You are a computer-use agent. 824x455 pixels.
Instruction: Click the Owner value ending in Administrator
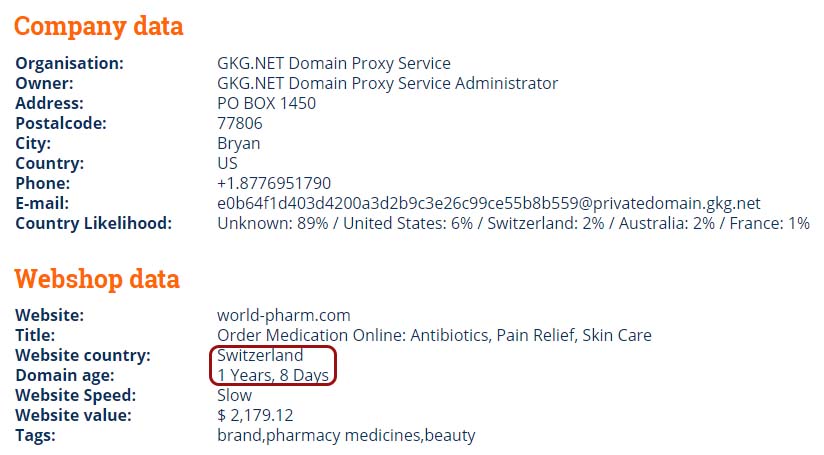[387, 84]
